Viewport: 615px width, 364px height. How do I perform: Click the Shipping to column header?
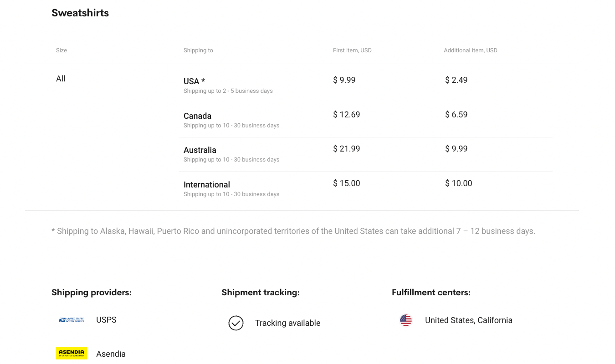point(198,50)
